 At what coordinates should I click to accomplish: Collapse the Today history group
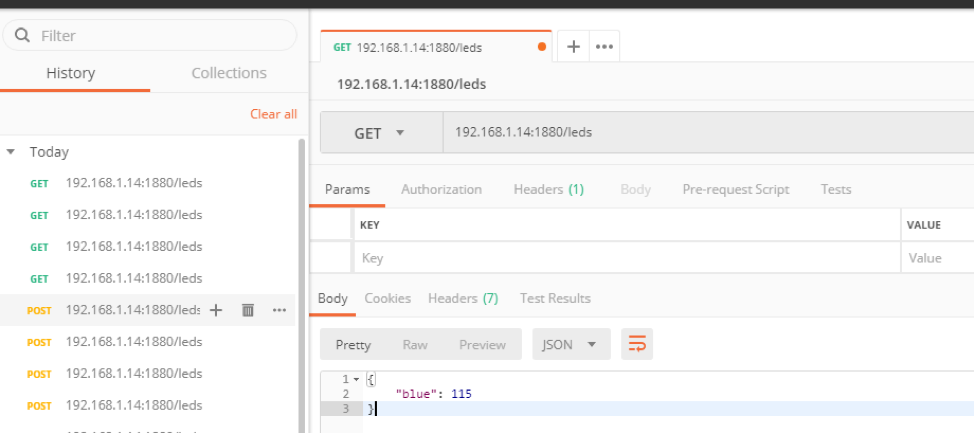[11, 152]
